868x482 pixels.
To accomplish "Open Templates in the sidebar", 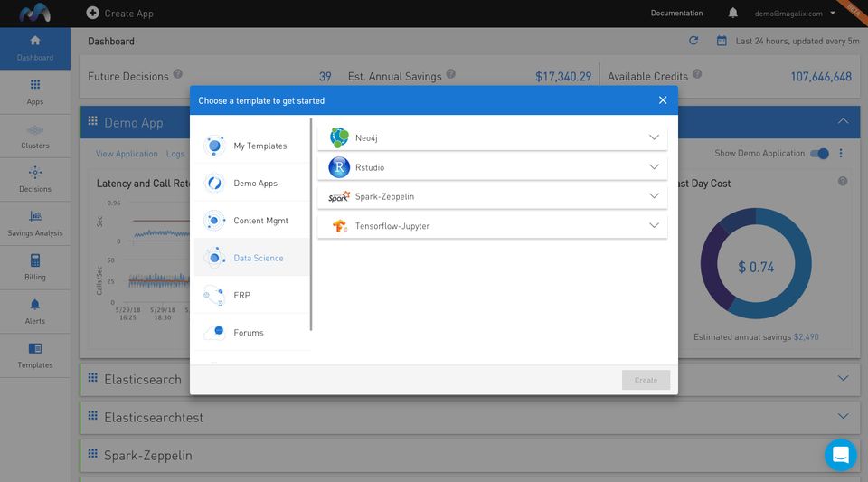I will pyautogui.click(x=35, y=355).
